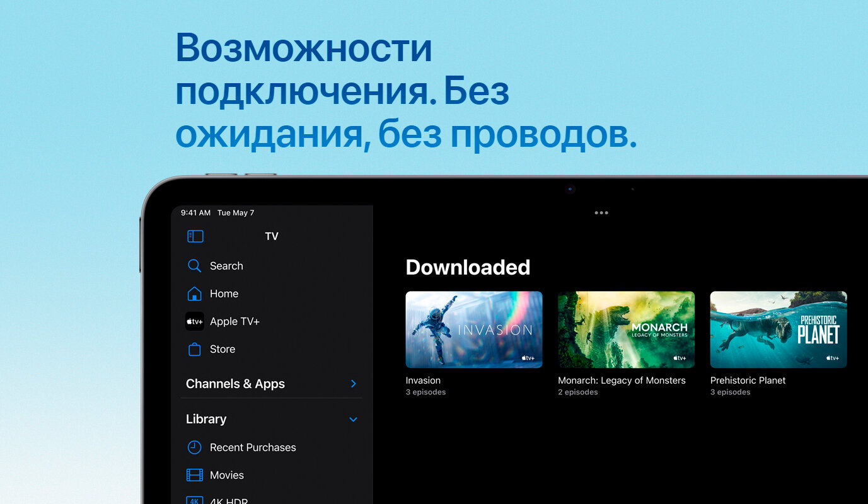
Task: Collapse the Library section chevron
Action: coord(353,420)
